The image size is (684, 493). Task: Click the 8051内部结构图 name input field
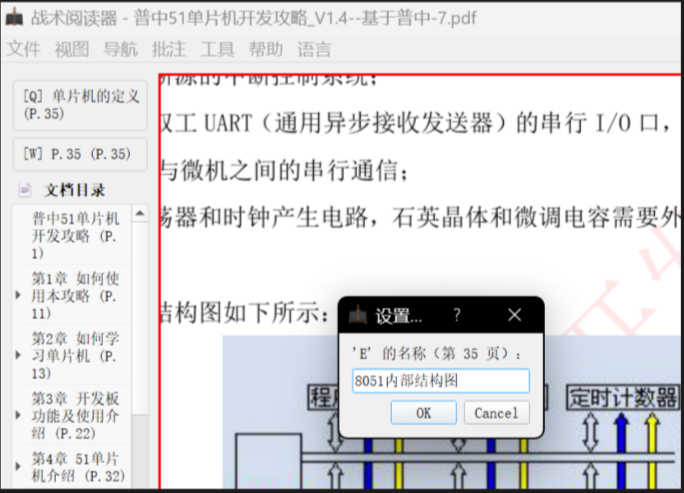click(x=440, y=381)
